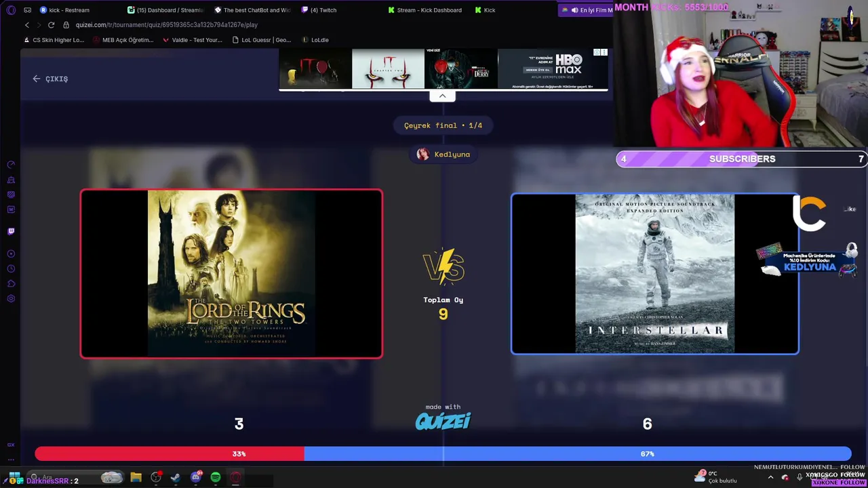Reload the Quizei page

tap(51, 25)
